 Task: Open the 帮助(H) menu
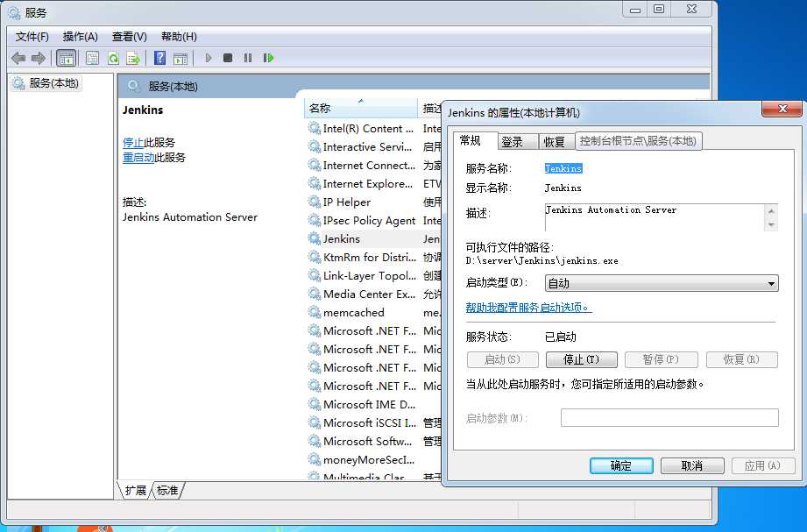coord(179,37)
